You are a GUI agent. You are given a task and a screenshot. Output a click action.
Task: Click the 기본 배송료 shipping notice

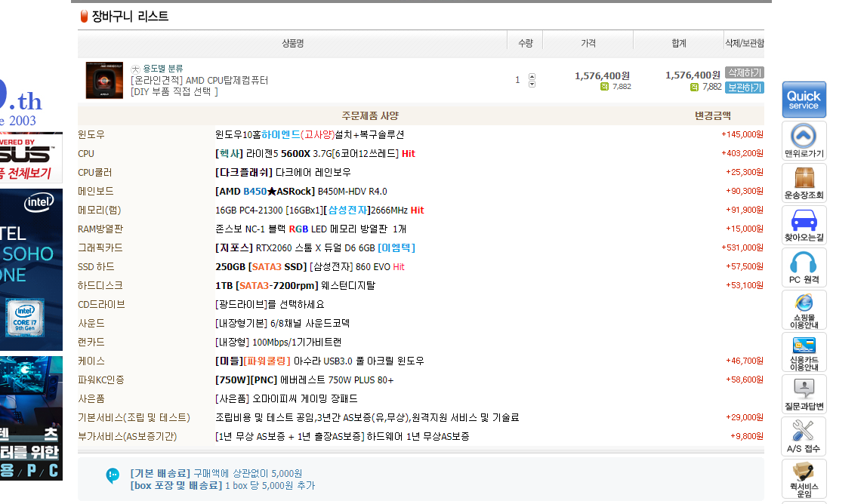tap(216, 474)
